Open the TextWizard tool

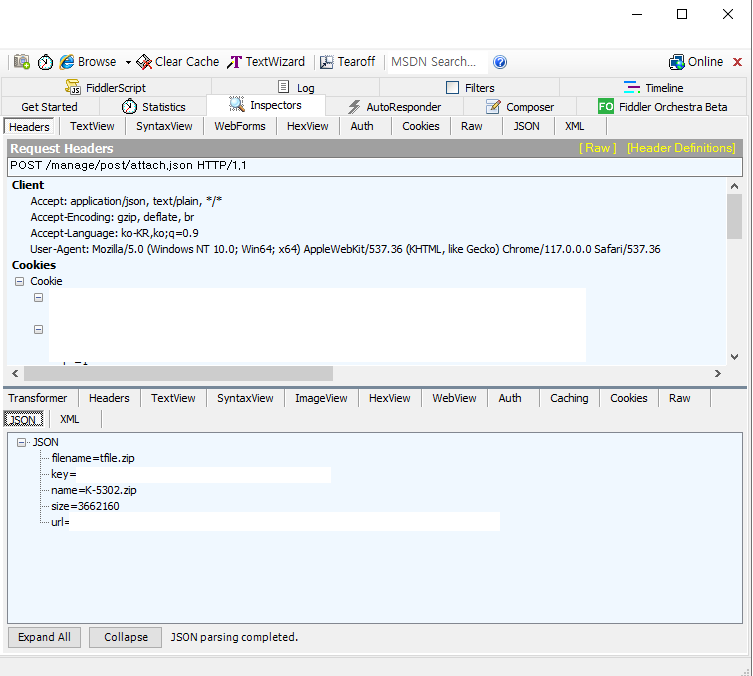pos(266,62)
